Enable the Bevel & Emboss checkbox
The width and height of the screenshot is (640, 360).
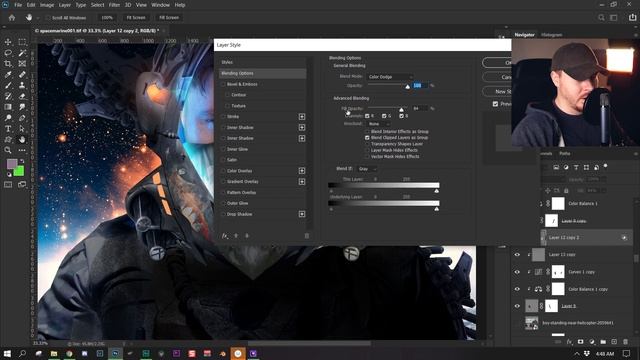(223, 84)
